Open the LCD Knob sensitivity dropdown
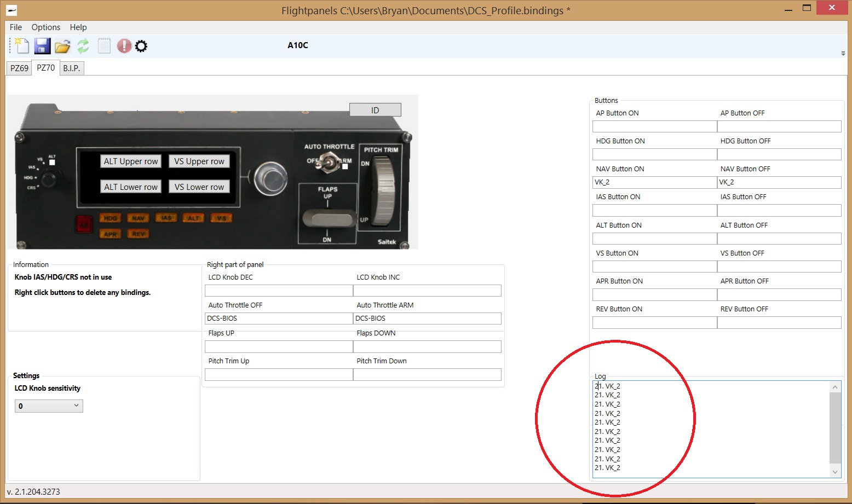852x504 pixels. tap(49, 406)
